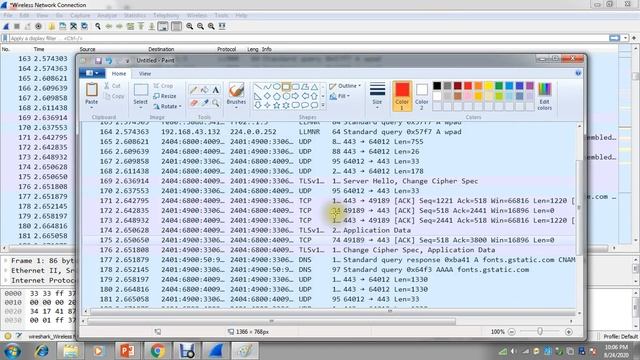Open the Paint file menu dropdown
Viewport: 640px width, 360px height.
[92, 73]
